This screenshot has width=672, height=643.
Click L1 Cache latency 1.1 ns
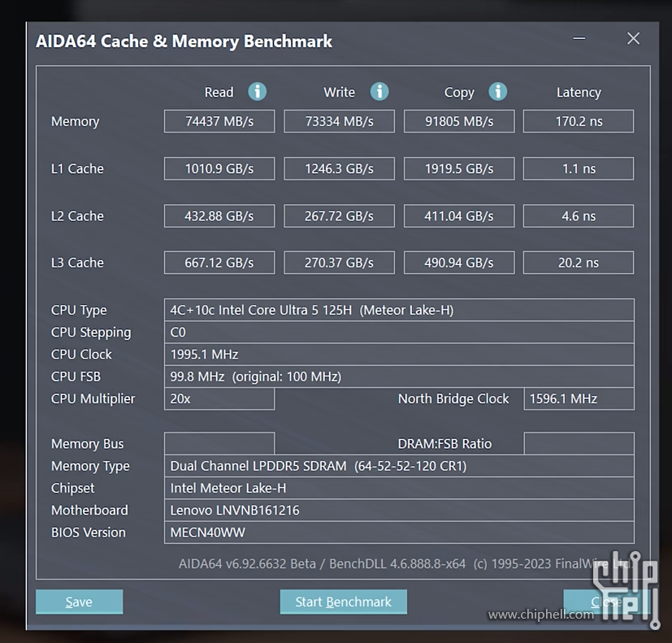579,168
